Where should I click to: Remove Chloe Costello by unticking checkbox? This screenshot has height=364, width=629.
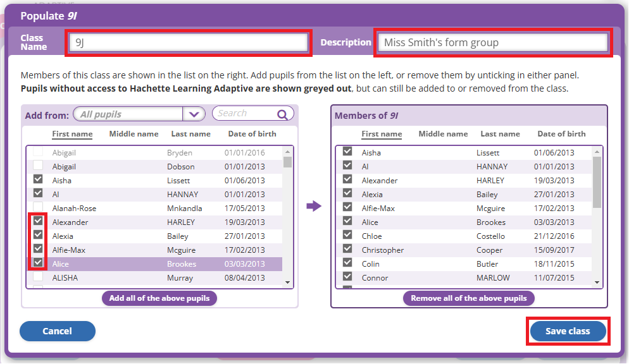tap(347, 235)
